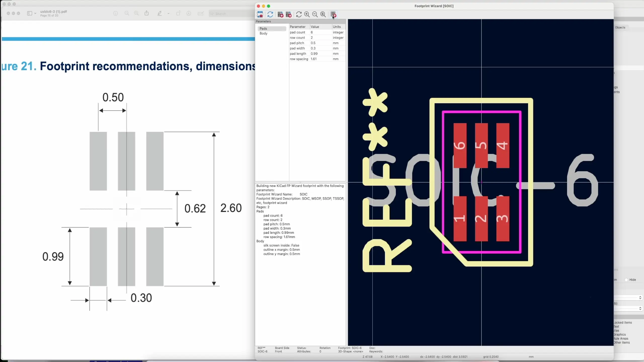Open the highlight color dropdown arrow

168,13
